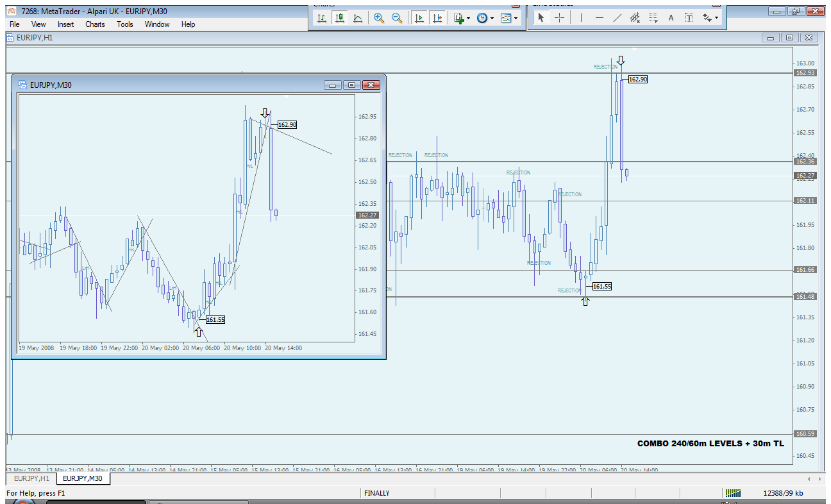Screen dimensions: 831x504
Task: Open the Charts menu
Action: click(x=95, y=24)
